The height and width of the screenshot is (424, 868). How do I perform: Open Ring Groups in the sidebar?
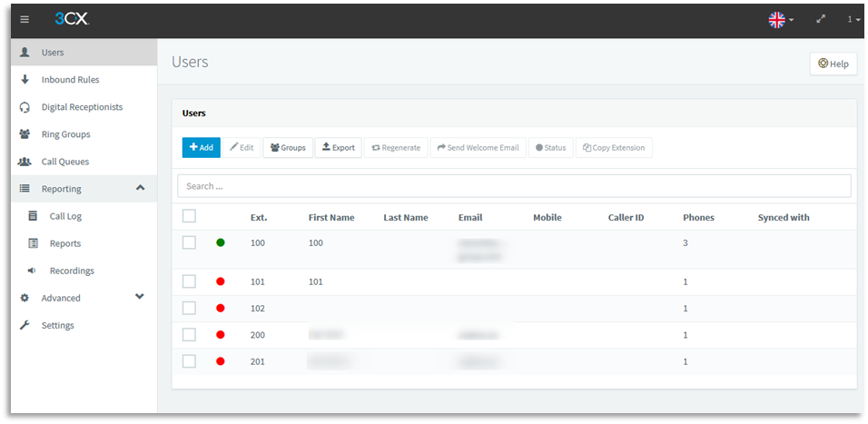point(65,134)
